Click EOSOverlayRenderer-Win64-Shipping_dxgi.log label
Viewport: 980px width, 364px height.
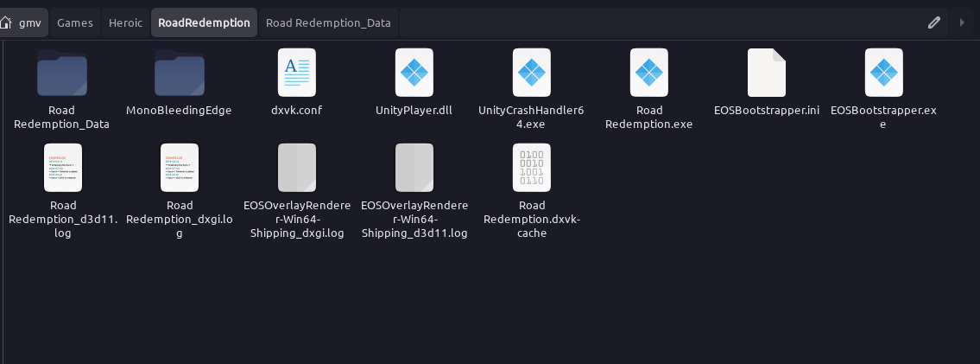(297, 219)
